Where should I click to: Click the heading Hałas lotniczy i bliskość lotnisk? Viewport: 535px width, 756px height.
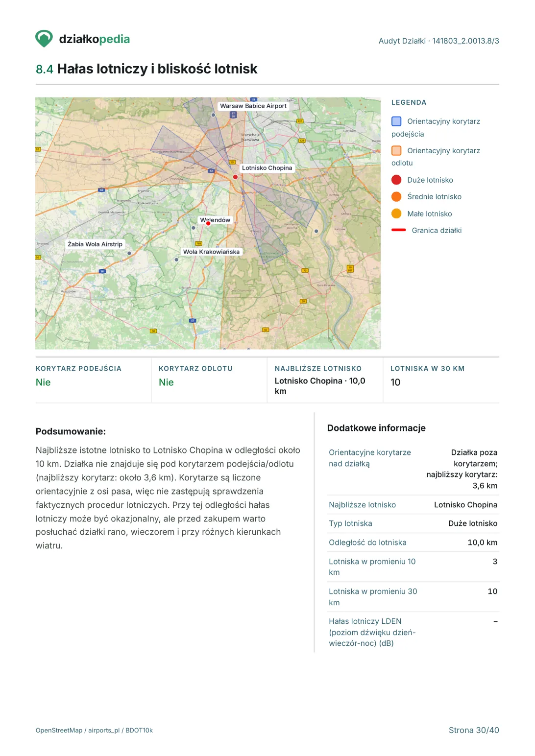157,69
